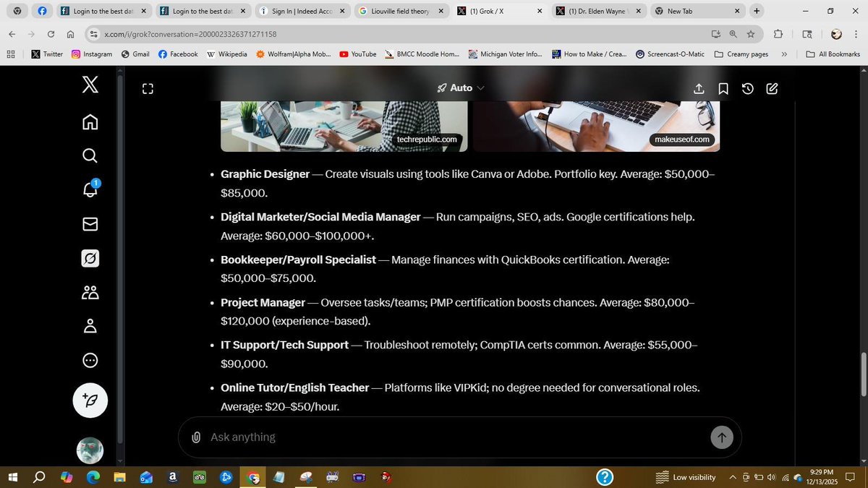Toggle Grok fullscreen focus mode icon
The width and height of the screenshot is (868, 488).
point(148,88)
